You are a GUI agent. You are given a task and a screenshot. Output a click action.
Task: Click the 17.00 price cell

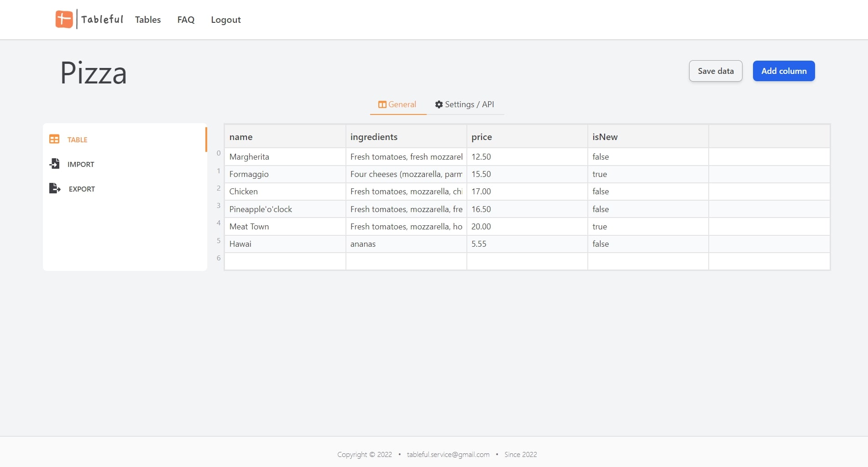[x=527, y=192]
